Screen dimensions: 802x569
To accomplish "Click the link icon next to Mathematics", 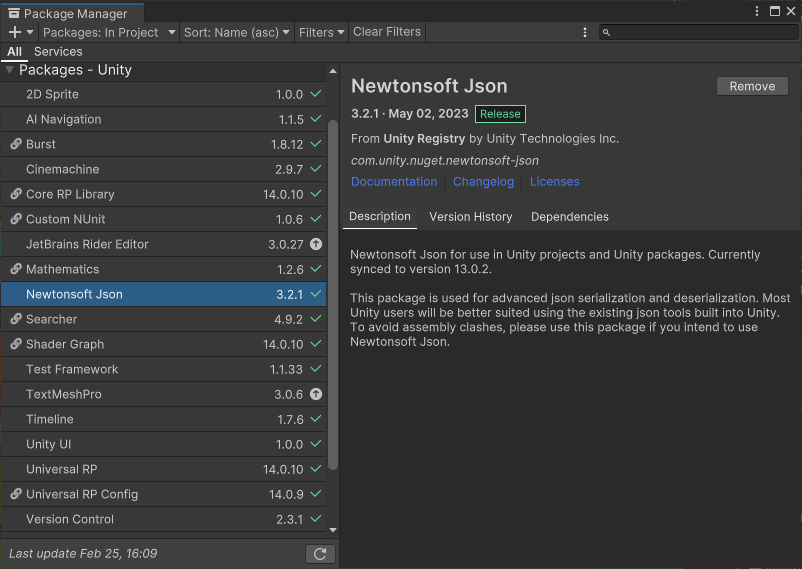I will click(x=16, y=269).
